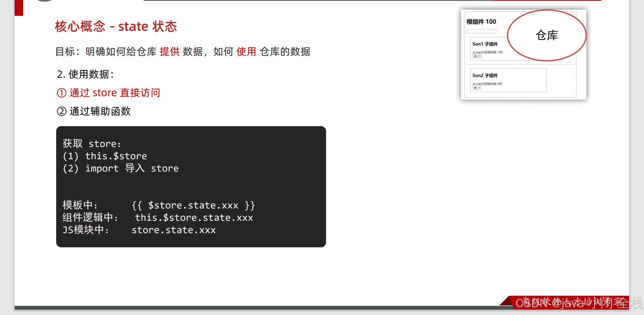The width and height of the screenshot is (644, 315).
Task: Click the '值 - 1' button in Son2
Action: pyautogui.click(x=477, y=88)
